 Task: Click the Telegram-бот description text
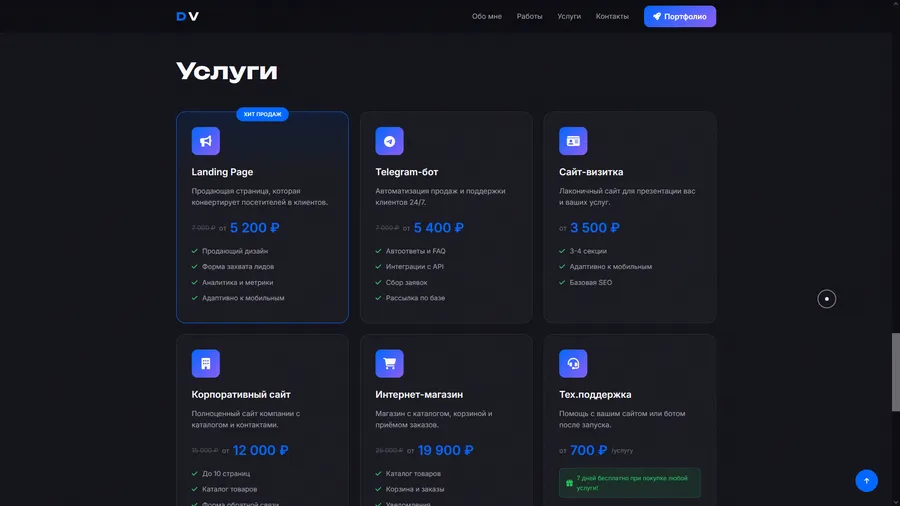click(440, 197)
